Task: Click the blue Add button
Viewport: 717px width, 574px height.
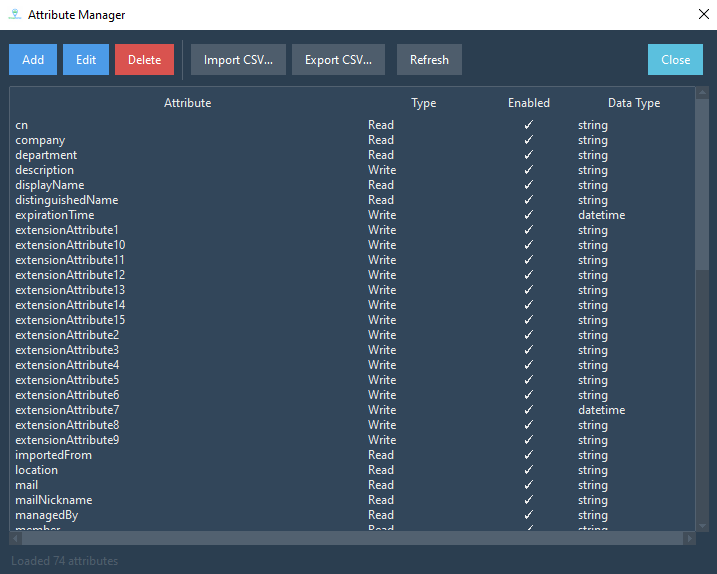Action: (33, 60)
